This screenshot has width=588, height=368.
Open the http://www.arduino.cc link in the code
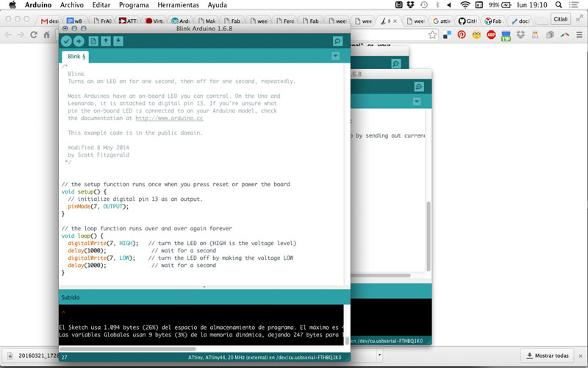coord(169,118)
